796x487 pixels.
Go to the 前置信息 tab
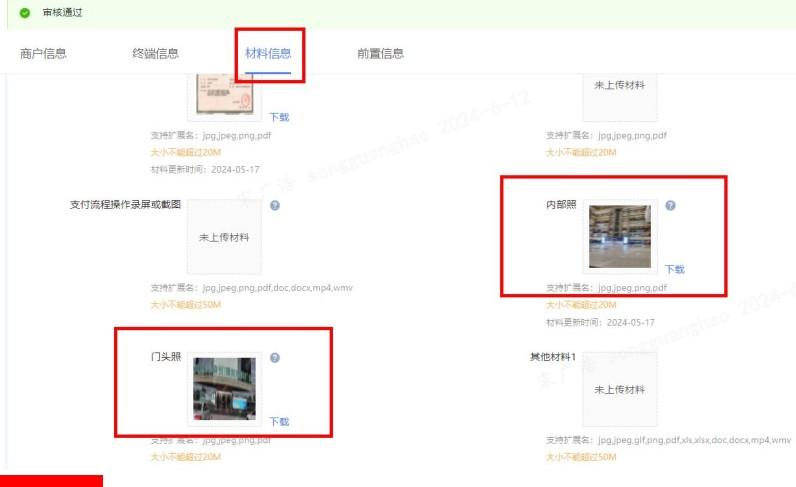[381, 53]
